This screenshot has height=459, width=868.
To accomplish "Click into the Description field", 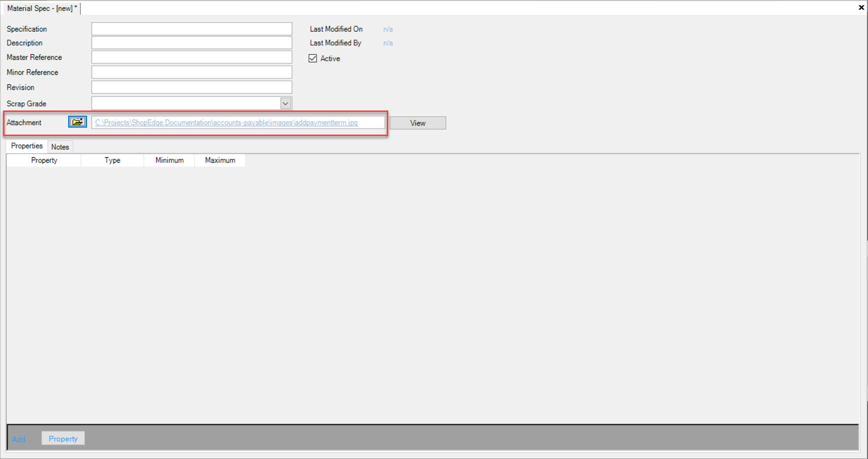I will [192, 43].
